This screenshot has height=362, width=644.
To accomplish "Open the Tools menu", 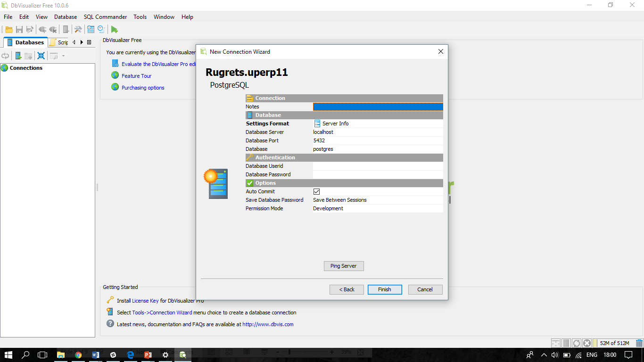I will click(x=140, y=17).
